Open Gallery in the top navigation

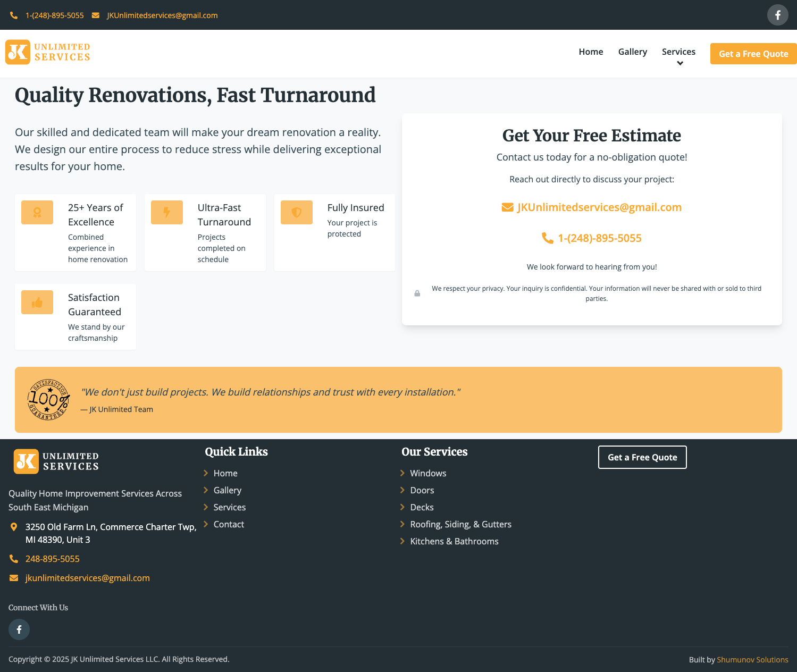[x=633, y=52]
